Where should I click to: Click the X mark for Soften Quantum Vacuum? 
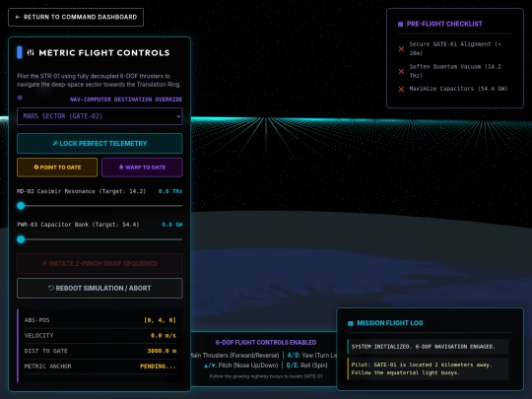click(401, 71)
